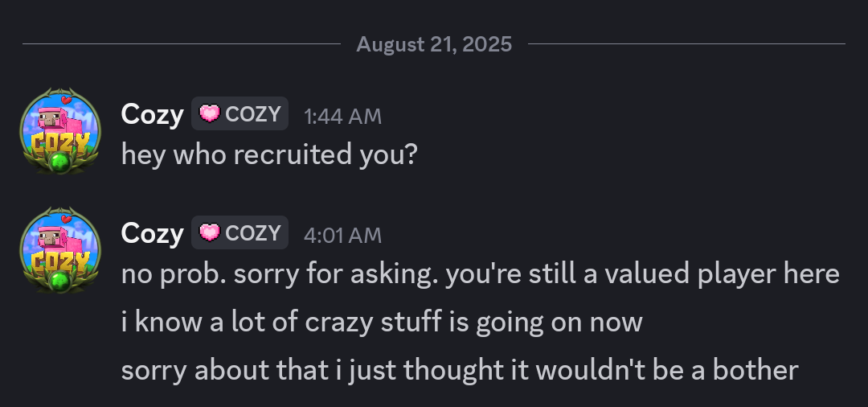Open Cozy's avatar on the 4:01 AM message

59,250
